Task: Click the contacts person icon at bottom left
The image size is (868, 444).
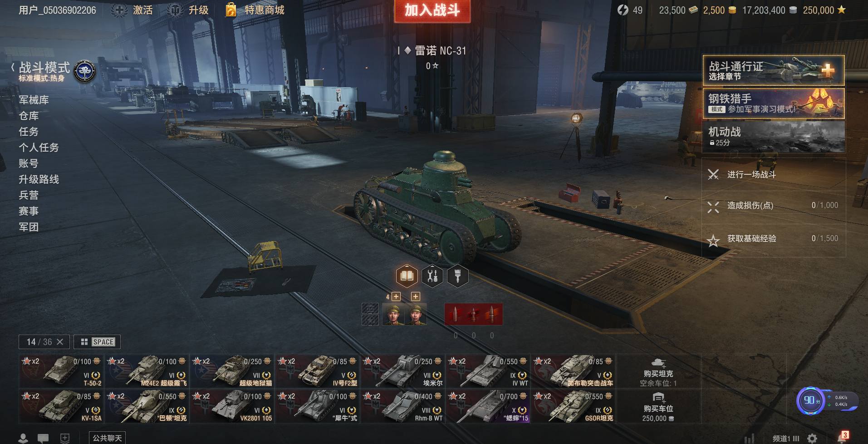Action: 23,438
